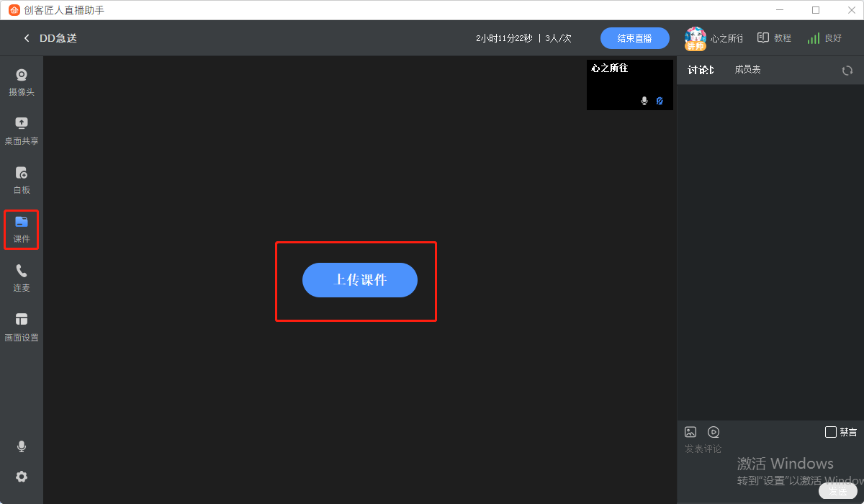Switch to the discussion (讨论) tab
The width and height of the screenshot is (864, 504).
coord(701,70)
